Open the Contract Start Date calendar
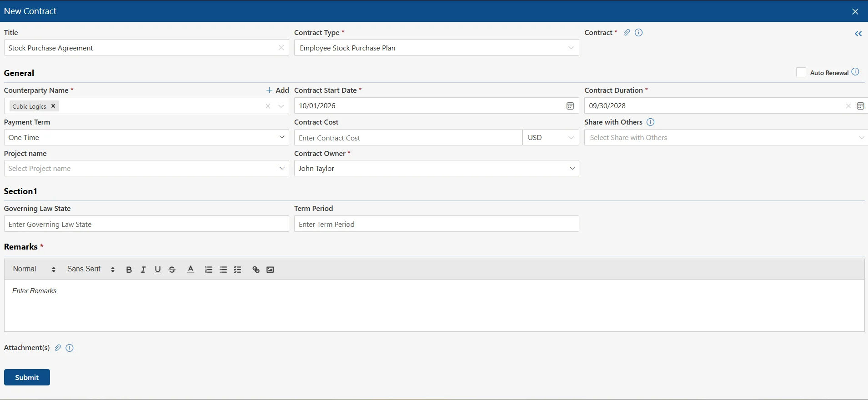 (x=570, y=106)
